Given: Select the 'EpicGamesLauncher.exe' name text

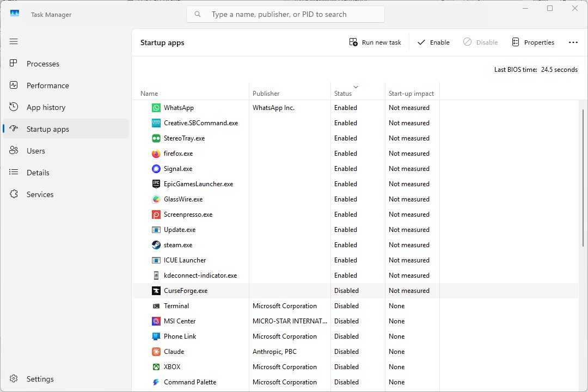Looking at the screenshot, I should [x=198, y=184].
